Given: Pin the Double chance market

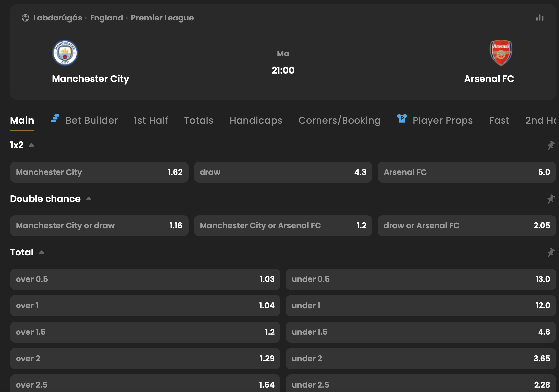Looking at the screenshot, I should (551, 199).
